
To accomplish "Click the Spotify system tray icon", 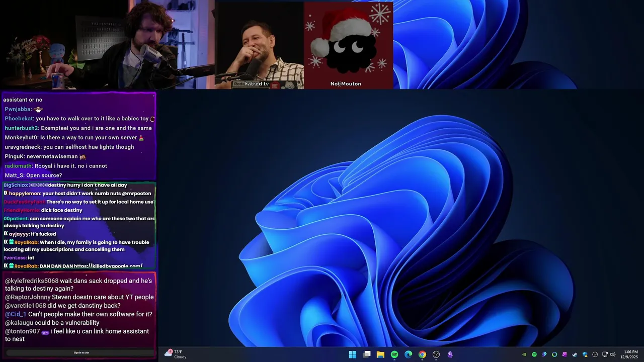I will click(x=534, y=354).
